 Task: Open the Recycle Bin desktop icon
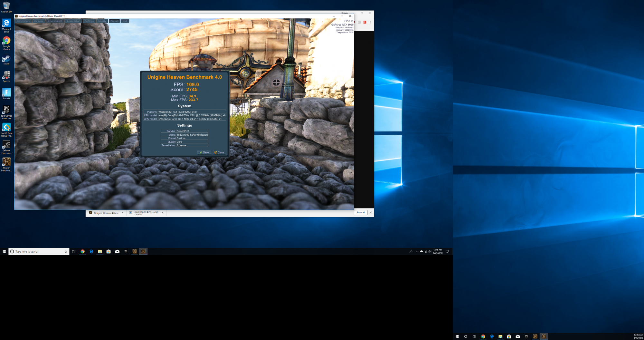click(x=6, y=7)
